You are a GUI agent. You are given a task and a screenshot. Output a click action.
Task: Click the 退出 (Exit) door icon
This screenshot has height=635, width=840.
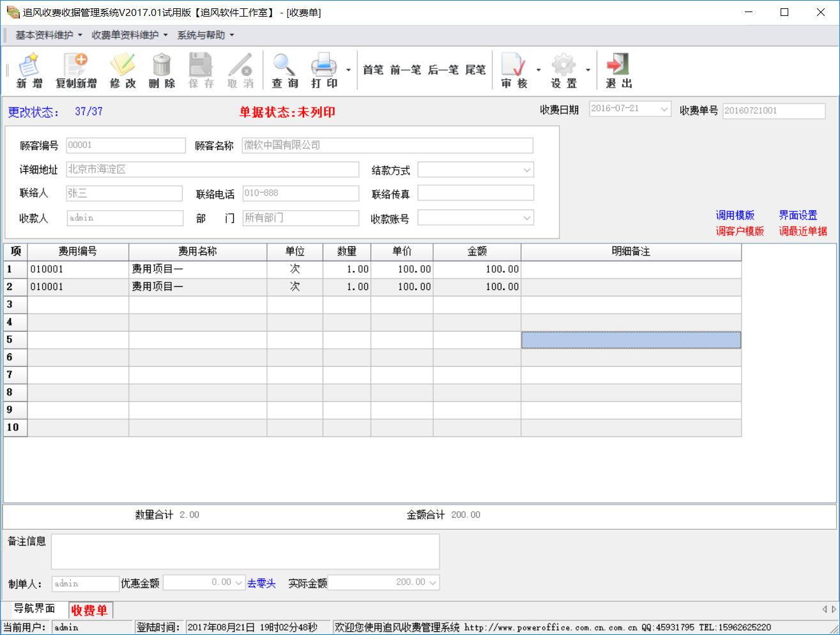pyautogui.click(x=618, y=70)
